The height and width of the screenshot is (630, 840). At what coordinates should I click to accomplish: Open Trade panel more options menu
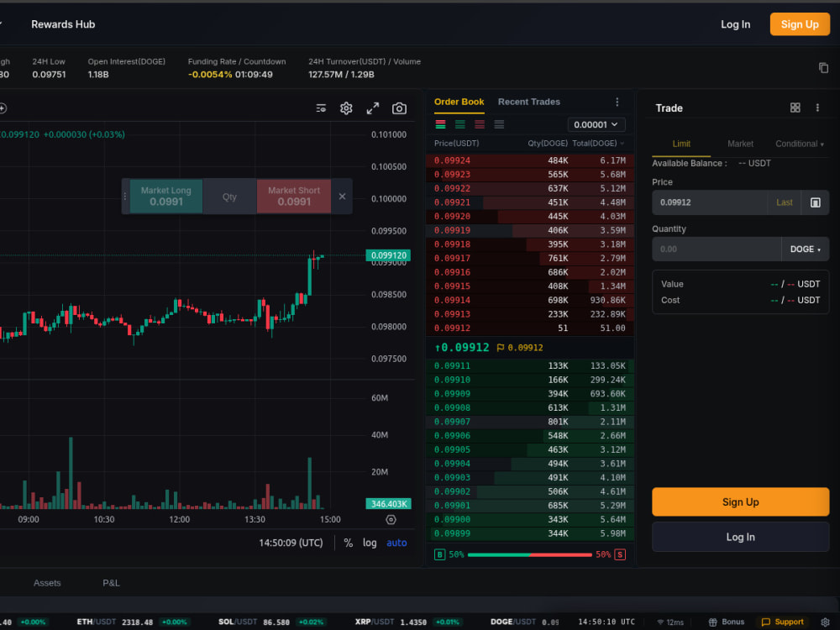click(817, 108)
